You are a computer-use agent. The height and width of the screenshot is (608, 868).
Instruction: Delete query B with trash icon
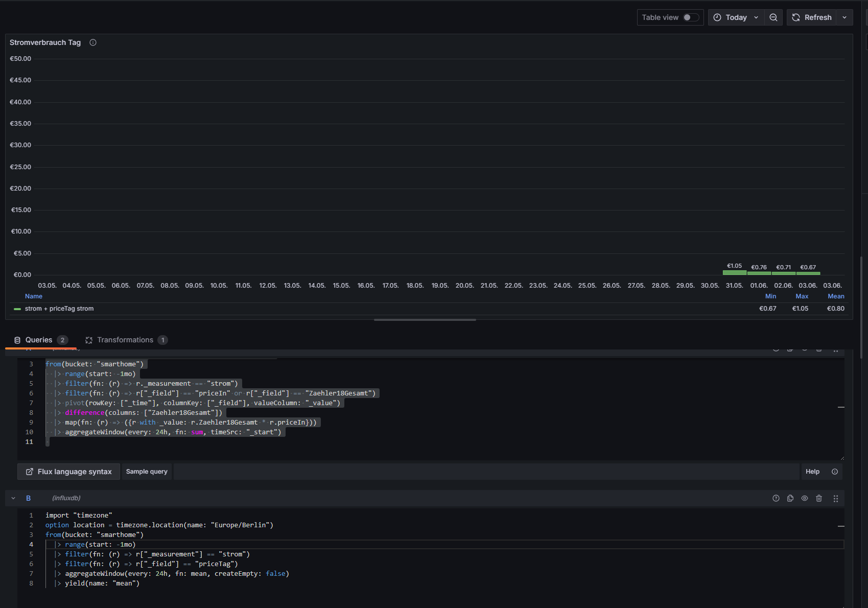[x=818, y=498]
